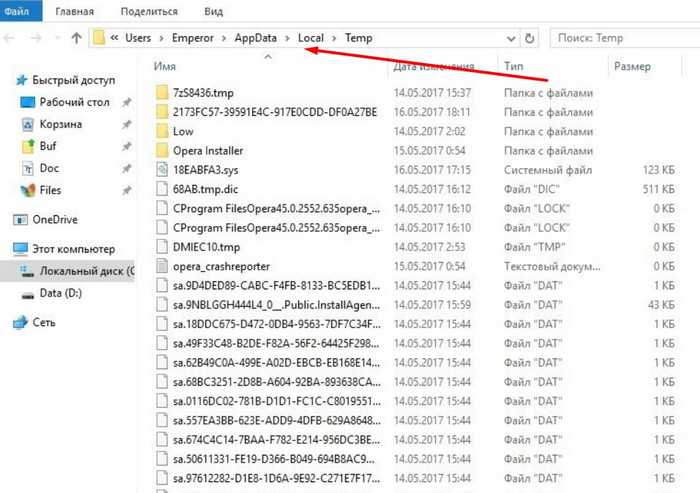The height and width of the screenshot is (493, 700).
Task: Click AppData in the address path
Action: 255,38
